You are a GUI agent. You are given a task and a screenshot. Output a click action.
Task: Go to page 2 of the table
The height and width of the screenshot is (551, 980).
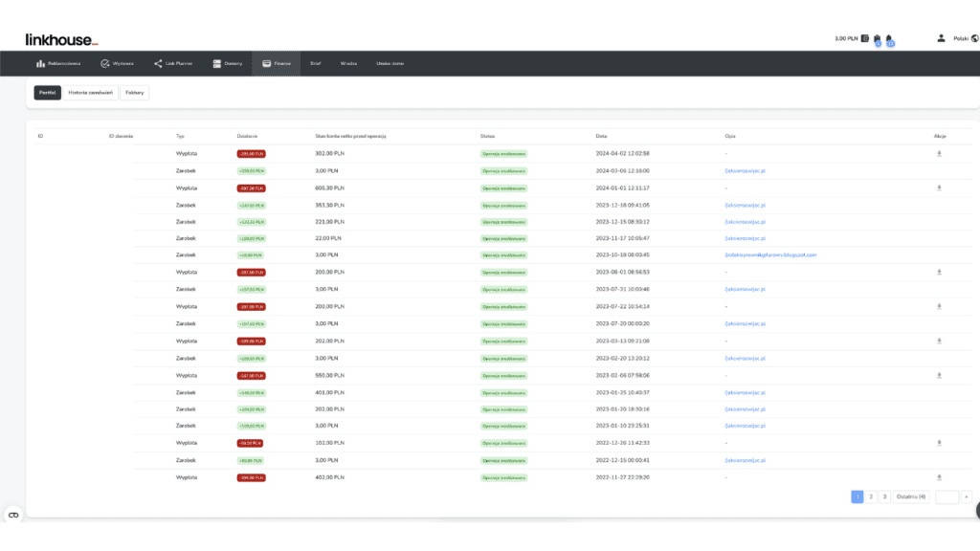click(x=871, y=496)
